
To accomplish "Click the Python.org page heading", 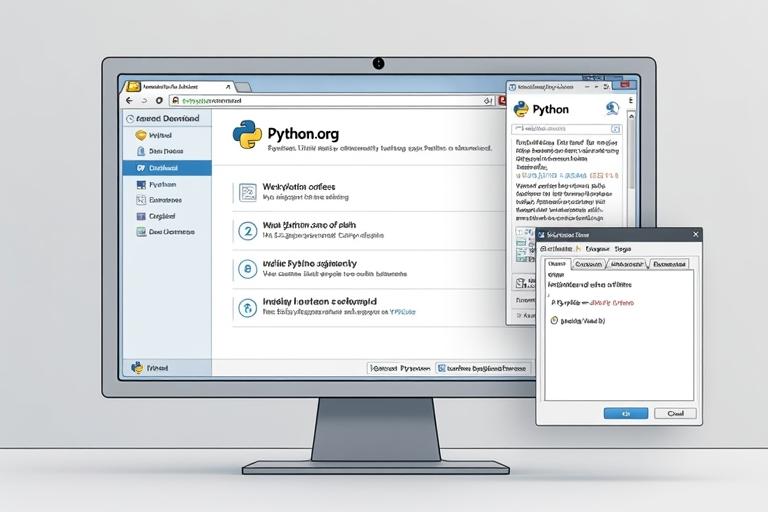I will click(303, 134).
